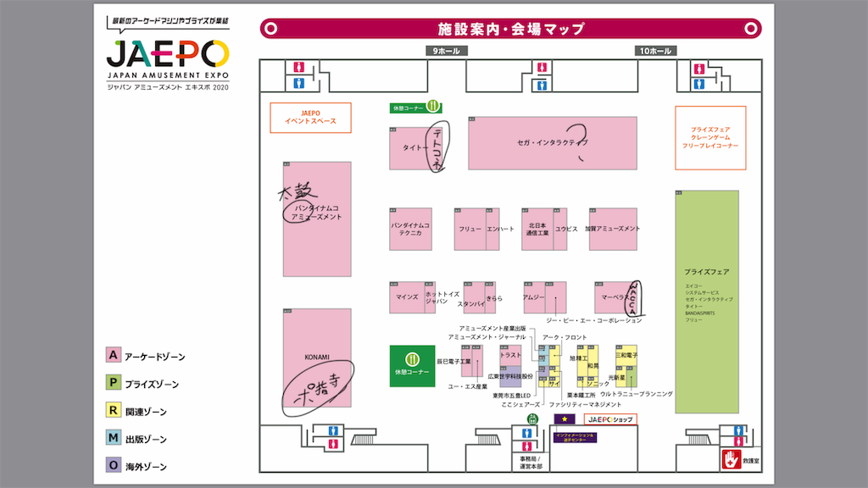
Task: Click the プライズフェア クレーンゲーム フリープレイコーナー box
Action: tap(710, 138)
